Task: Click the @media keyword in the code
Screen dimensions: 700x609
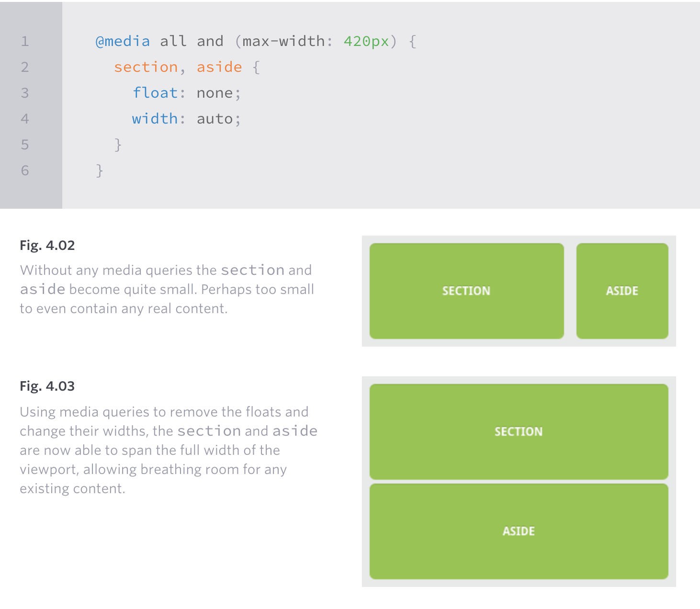Action: click(123, 42)
